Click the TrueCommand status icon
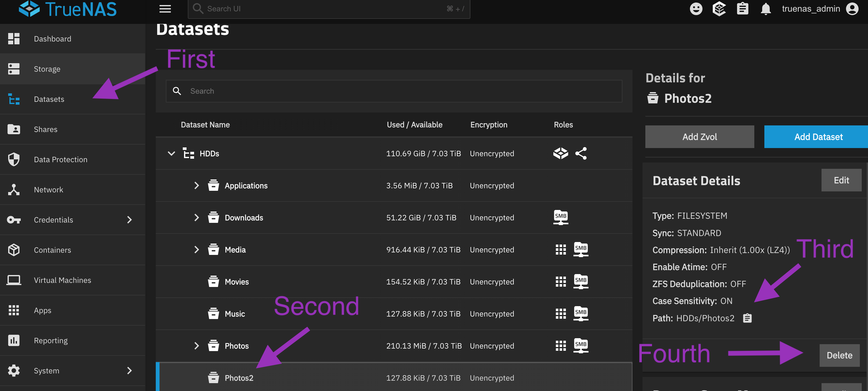This screenshot has height=391, width=868. pos(719,9)
